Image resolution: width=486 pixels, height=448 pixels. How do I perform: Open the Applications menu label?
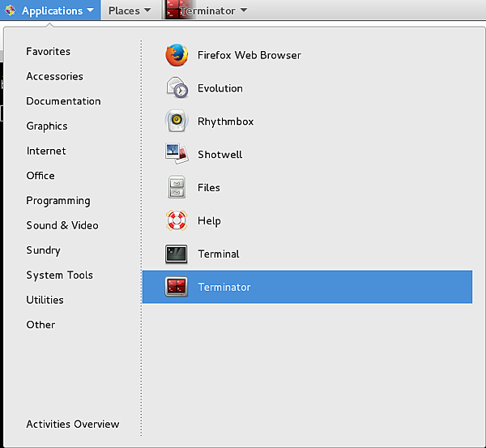tap(52, 11)
